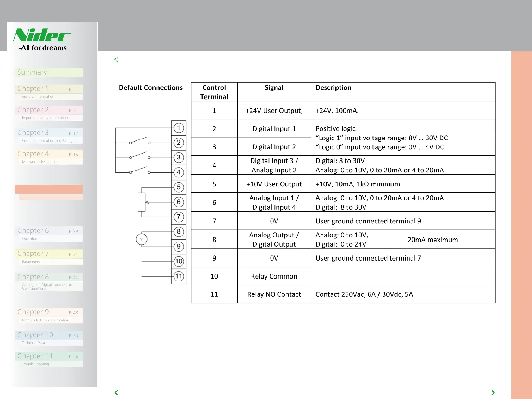Click terminal 8 circle in wiring diagram
Image resolution: width=532 pixels, height=399 pixels.
click(x=179, y=232)
